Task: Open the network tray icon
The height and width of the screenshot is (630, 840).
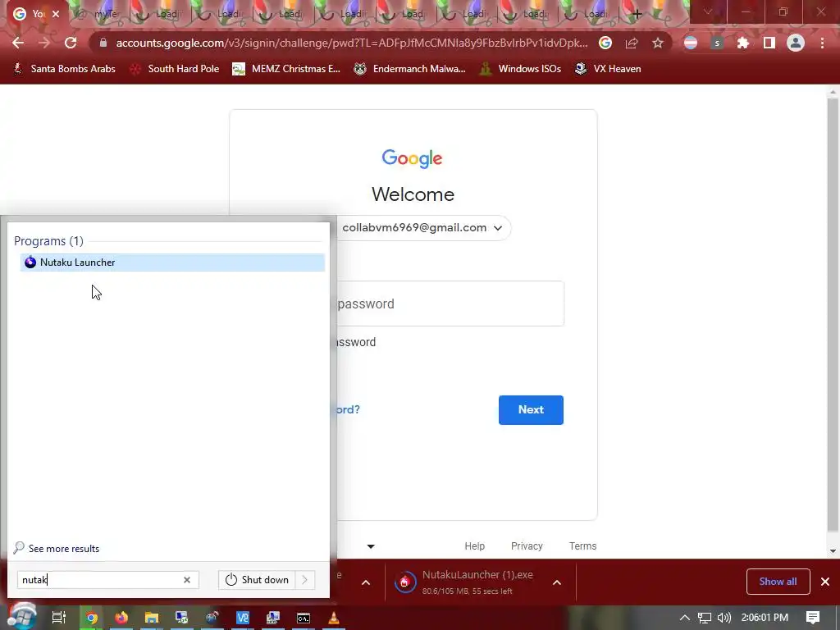Action: click(x=705, y=618)
